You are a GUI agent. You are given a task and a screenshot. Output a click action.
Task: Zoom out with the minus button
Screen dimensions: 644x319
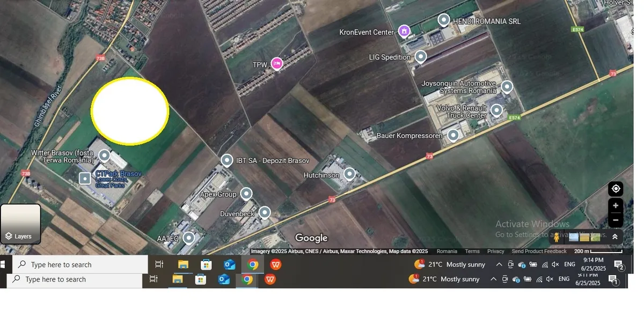pyautogui.click(x=616, y=220)
